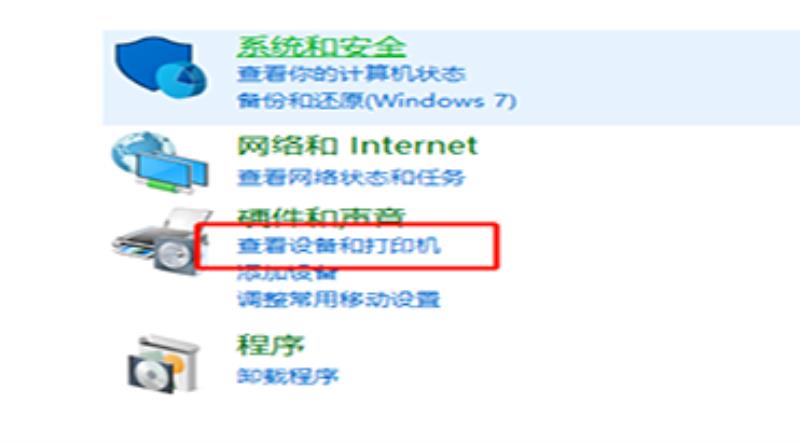This screenshot has height=444, width=800.
Task: Click the globe on the network icon
Action: [139, 152]
